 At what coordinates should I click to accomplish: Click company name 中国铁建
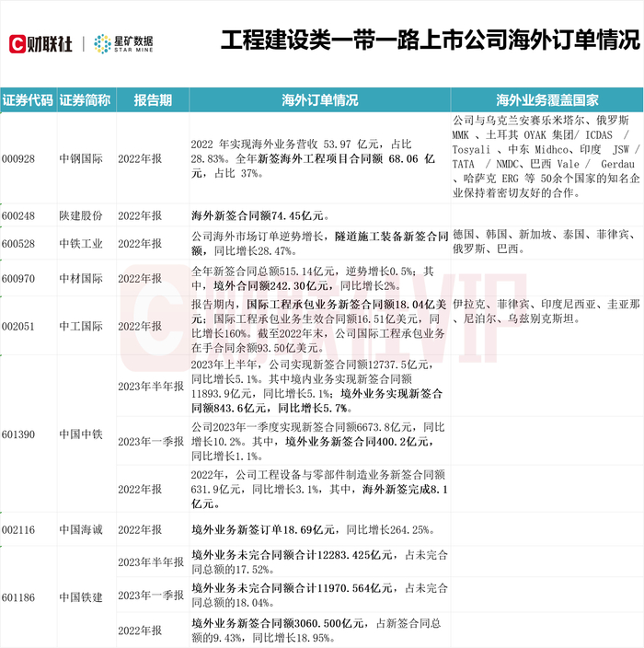81,597
